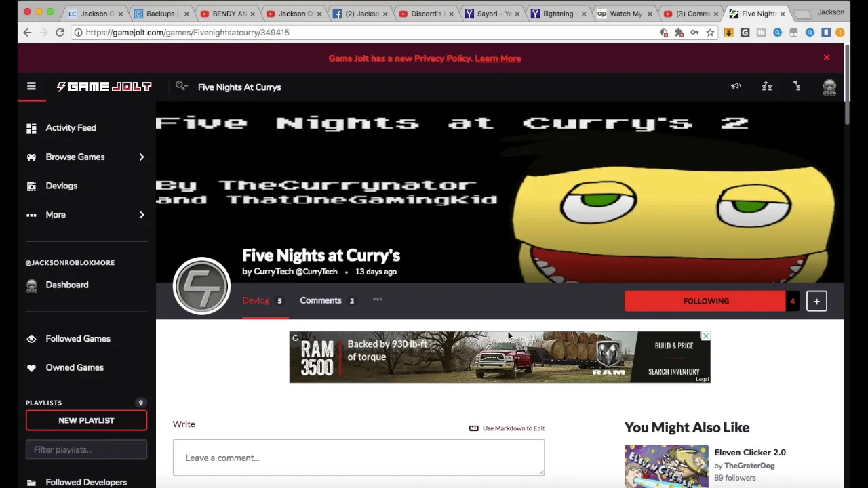The width and height of the screenshot is (868, 488).
Task: Click the saved password key icon
Action: (694, 32)
